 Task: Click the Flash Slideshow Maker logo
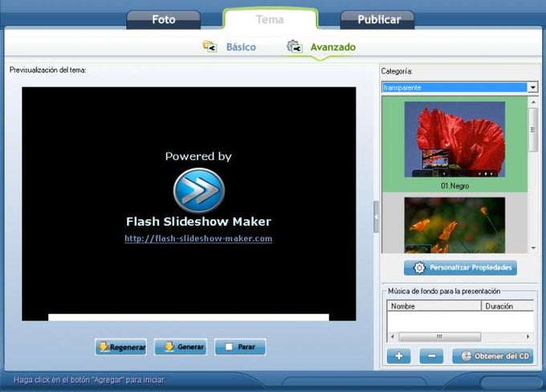click(x=199, y=190)
